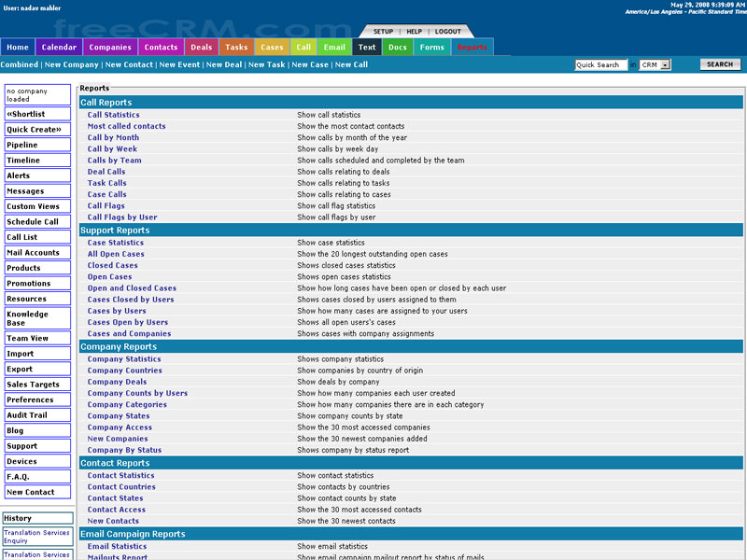This screenshot has width=747, height=560.
Task: Open Company Counts by Users report
Action: tap(137, 393)
